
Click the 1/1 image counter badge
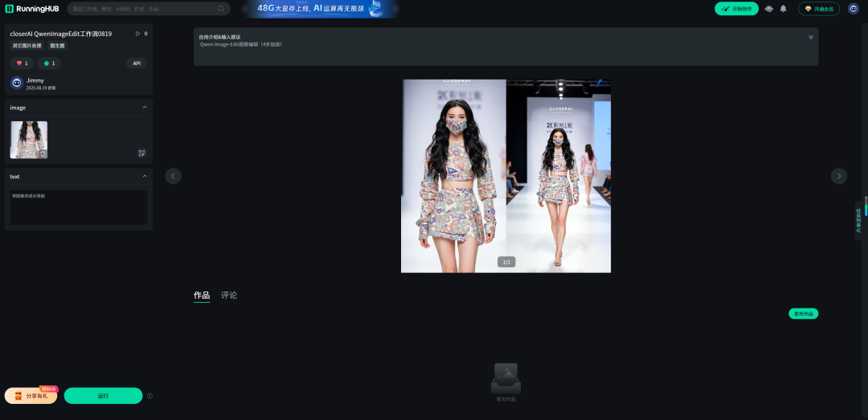[506, 262]
